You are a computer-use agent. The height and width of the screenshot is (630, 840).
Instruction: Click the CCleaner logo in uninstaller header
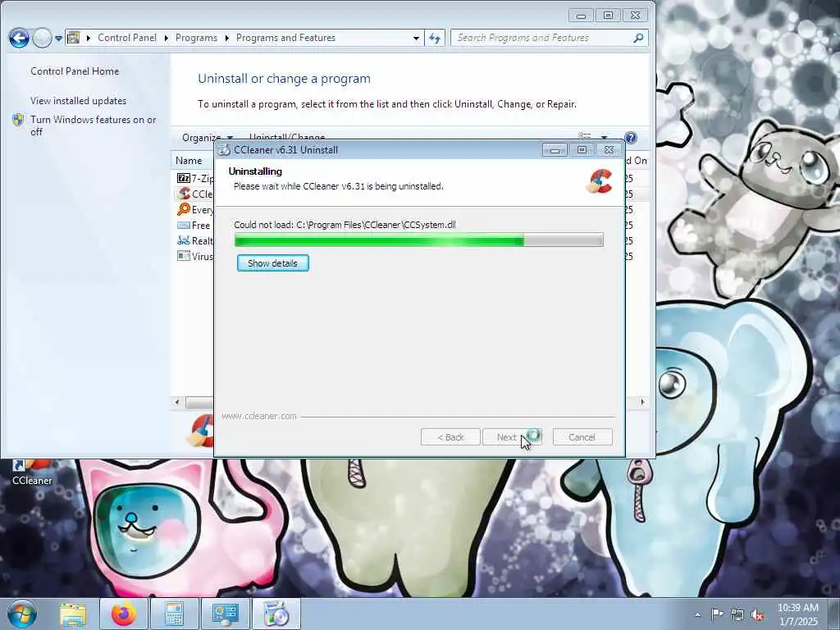(600, 181)
